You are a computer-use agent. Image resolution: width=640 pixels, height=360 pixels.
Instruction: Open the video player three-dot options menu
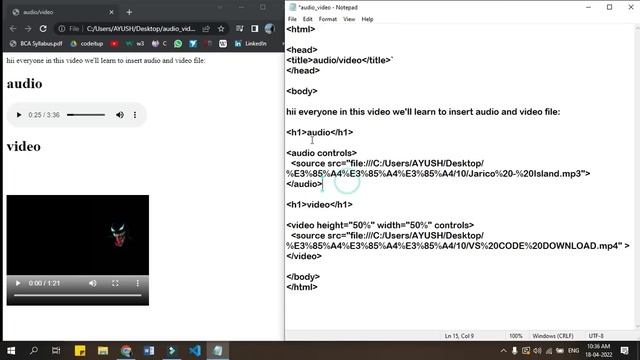click(x=138, y=283)
